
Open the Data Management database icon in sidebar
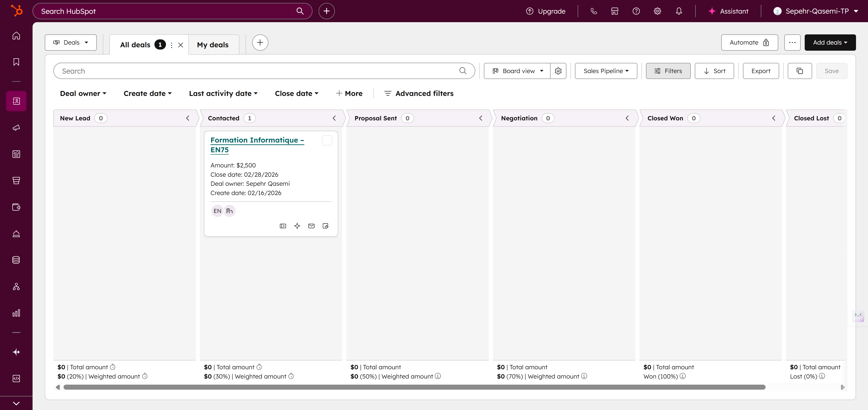pyautogui.click(x=16, y=260)
